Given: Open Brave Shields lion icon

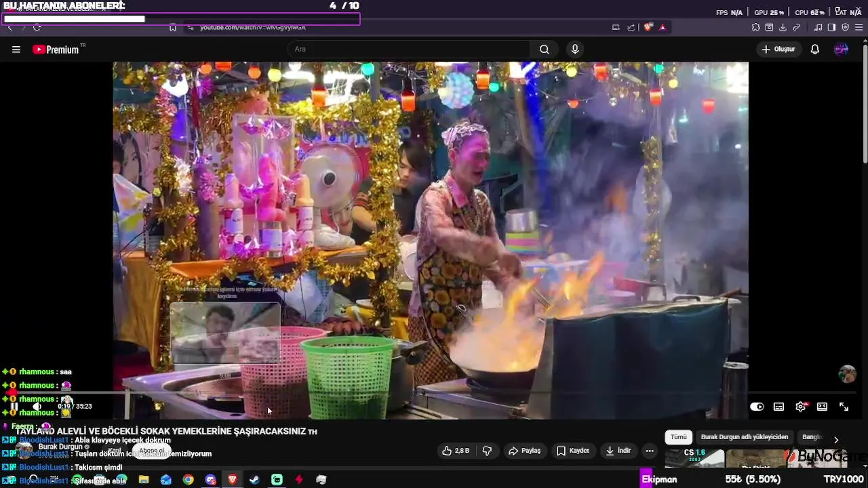Looking at the screenshot, I should click(648, 27).
